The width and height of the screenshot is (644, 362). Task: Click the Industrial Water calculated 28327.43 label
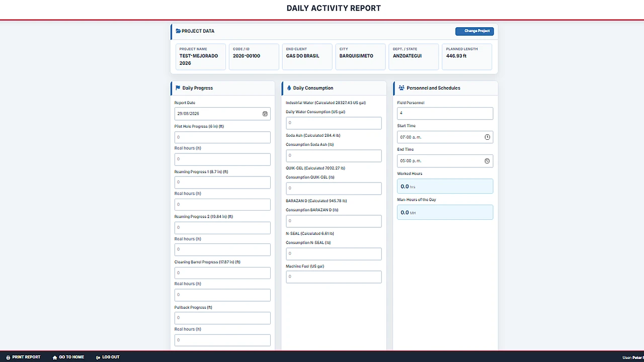point(326,103)
